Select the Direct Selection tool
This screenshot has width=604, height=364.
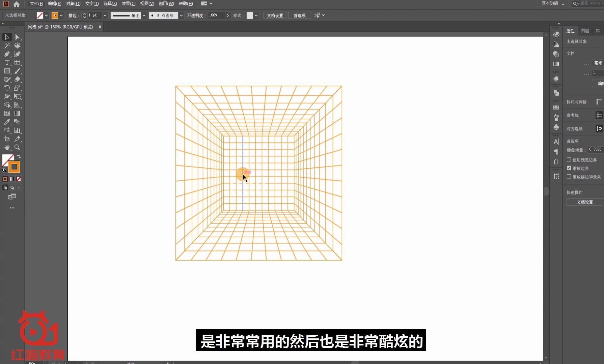tap(17, 37)
